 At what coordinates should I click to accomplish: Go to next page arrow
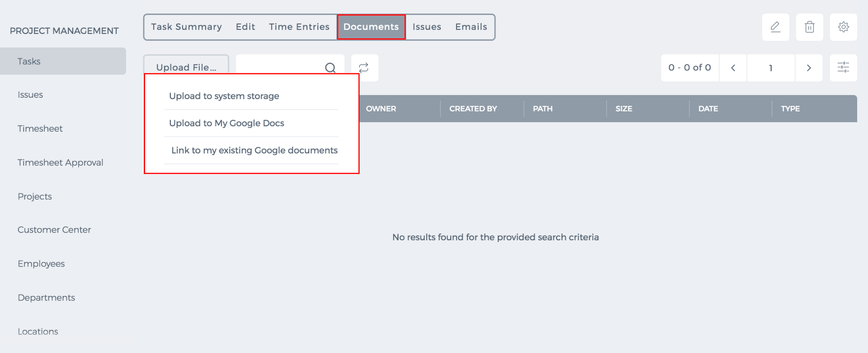tap(809, 68)
